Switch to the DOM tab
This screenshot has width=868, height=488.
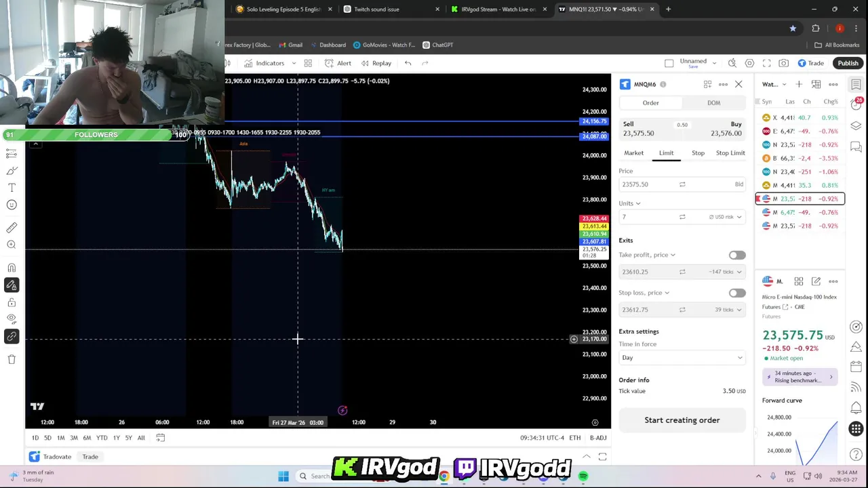713,103
